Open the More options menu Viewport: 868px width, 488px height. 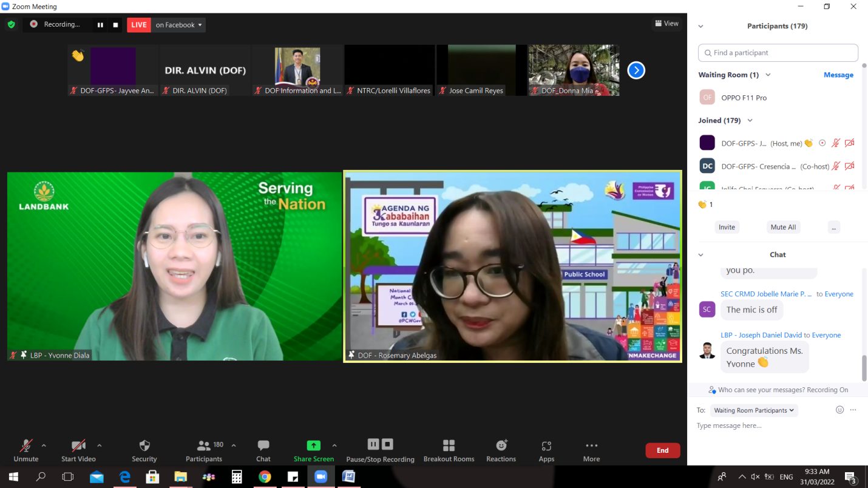pos(592,450)
